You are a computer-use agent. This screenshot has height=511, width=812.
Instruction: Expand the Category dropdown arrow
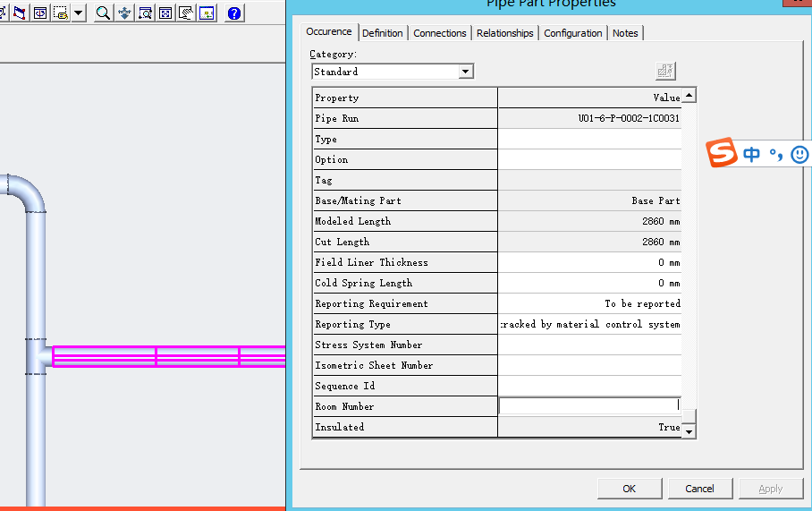pyautogui.click(x=466, y=72)
